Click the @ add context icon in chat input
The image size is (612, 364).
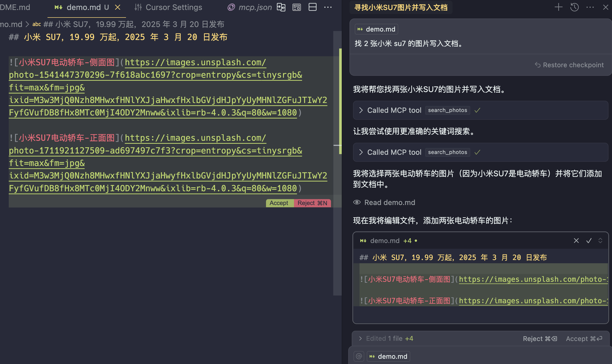click(359, 356)
